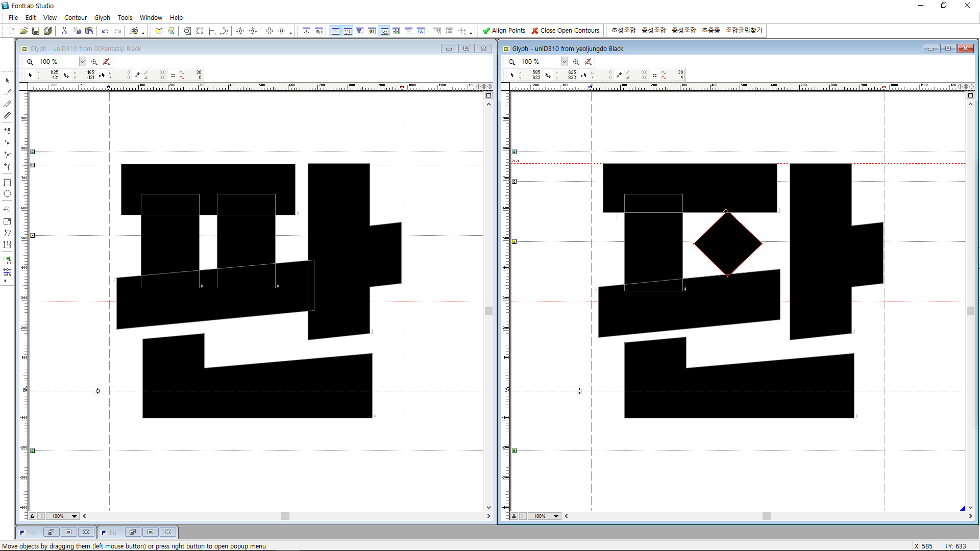Viewport: 980px width, 551px height.
Task: Toggle the OT highlighted toolbar button
Action: tap(372, 31)
